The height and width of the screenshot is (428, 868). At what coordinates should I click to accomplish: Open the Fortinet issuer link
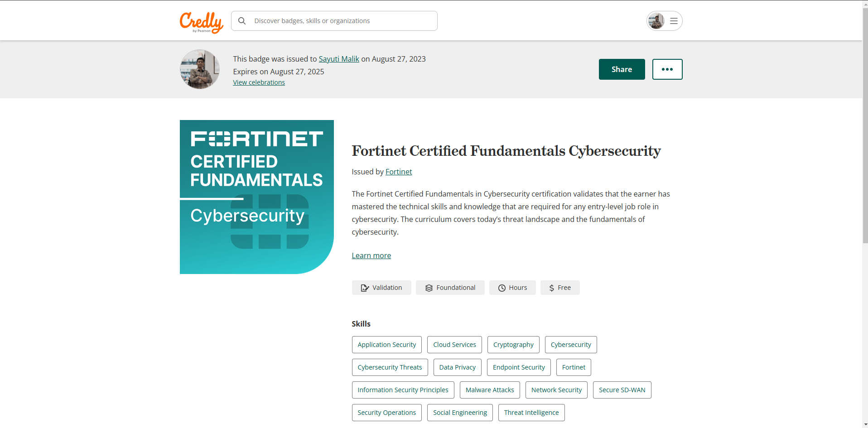click(399, 172)
